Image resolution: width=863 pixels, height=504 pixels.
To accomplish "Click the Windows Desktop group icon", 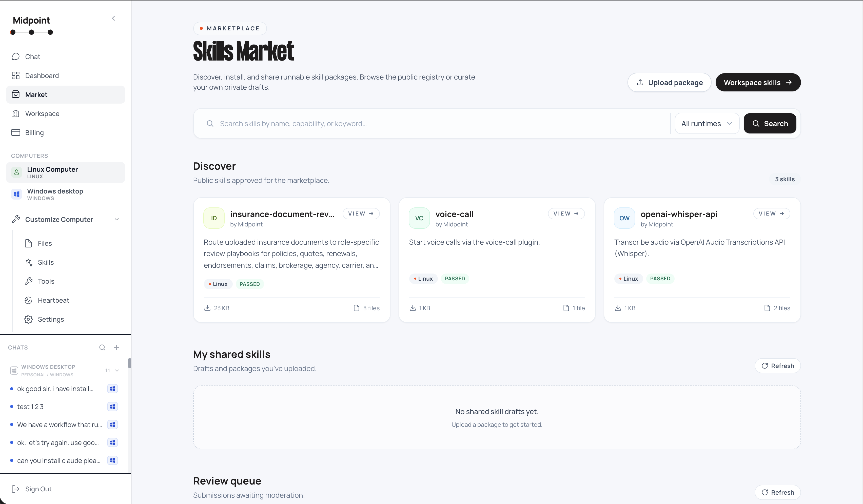I will [14, 370].
